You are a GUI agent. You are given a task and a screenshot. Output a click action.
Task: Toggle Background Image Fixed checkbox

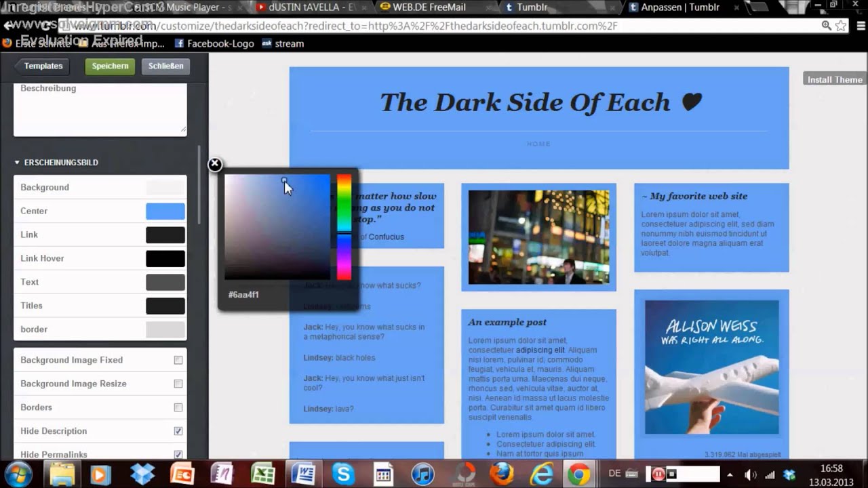[x=178, y=360]
